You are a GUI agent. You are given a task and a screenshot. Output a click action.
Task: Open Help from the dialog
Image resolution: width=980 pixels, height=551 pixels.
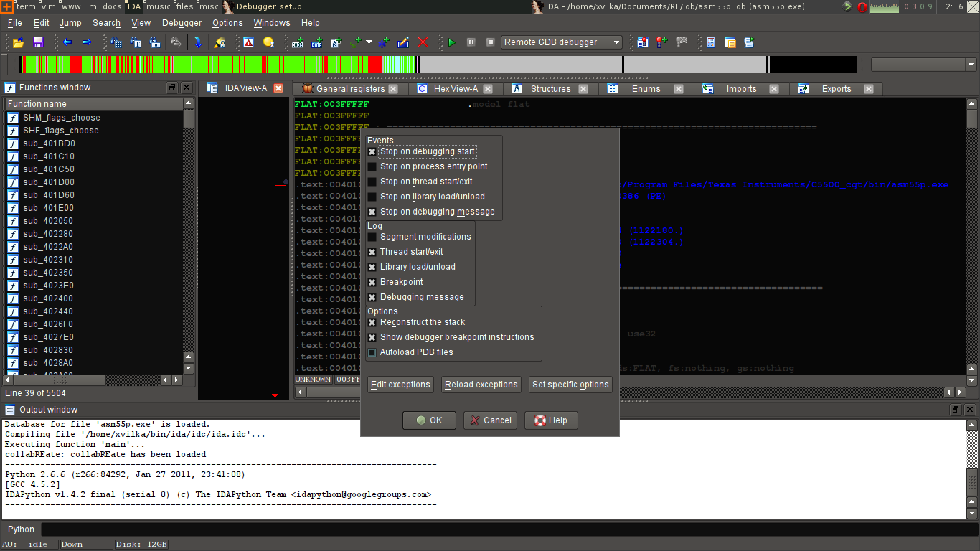click(551, 420)
